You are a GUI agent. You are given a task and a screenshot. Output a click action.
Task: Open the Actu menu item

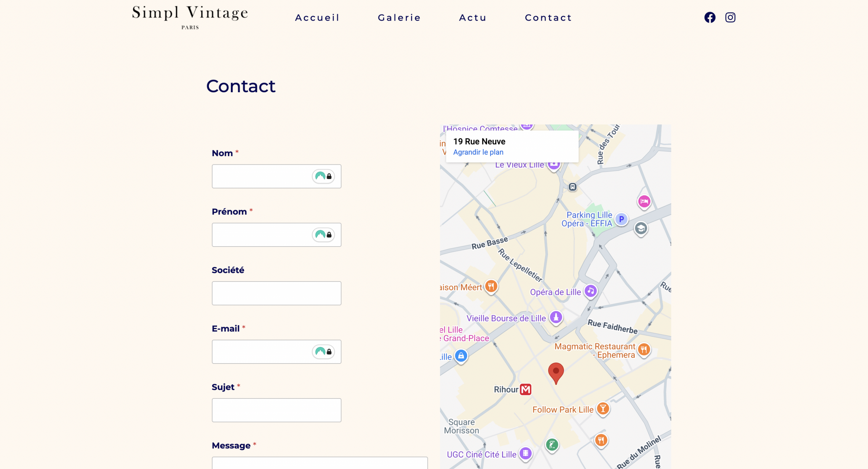pos(472,17)
